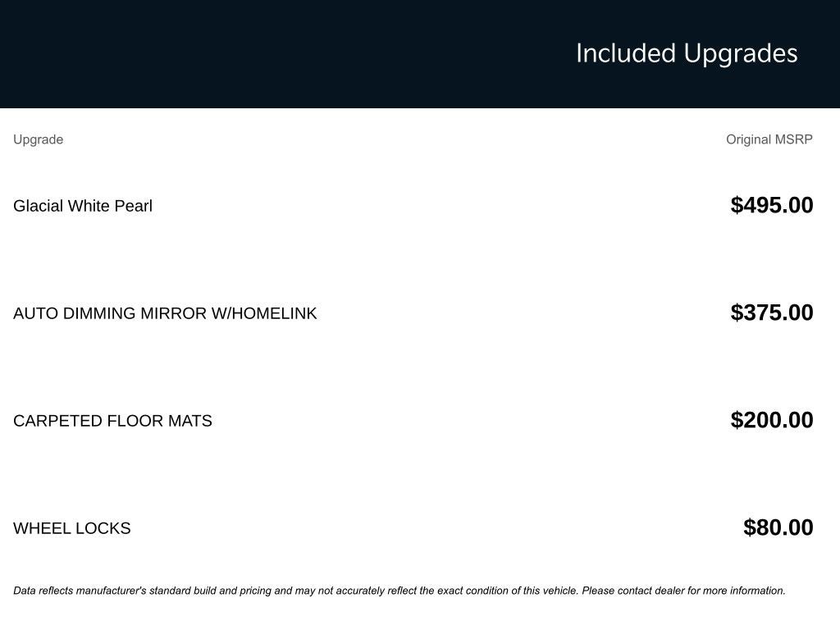
Task: Select the Wheel Locks upgrade entry
Action: tap(72, 528)
